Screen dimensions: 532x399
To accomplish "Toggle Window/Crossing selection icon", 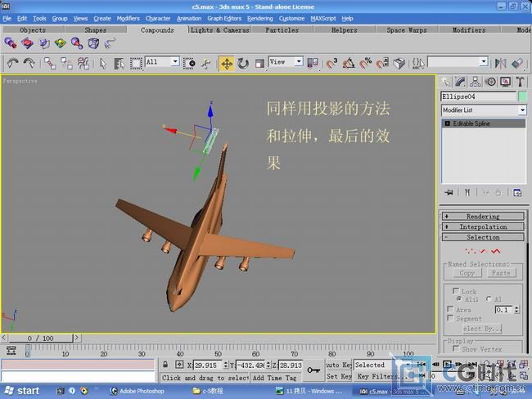I will [x=189, y=64].
